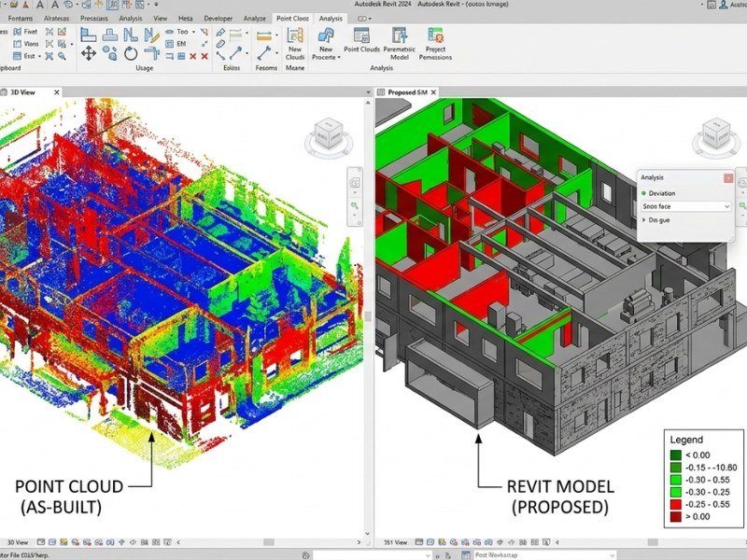Image resolution: width=747 pixels, height=560 pixels.
Task: Click the zoom icon on 3D View navigation bar
Action: (x=355, y=205)
